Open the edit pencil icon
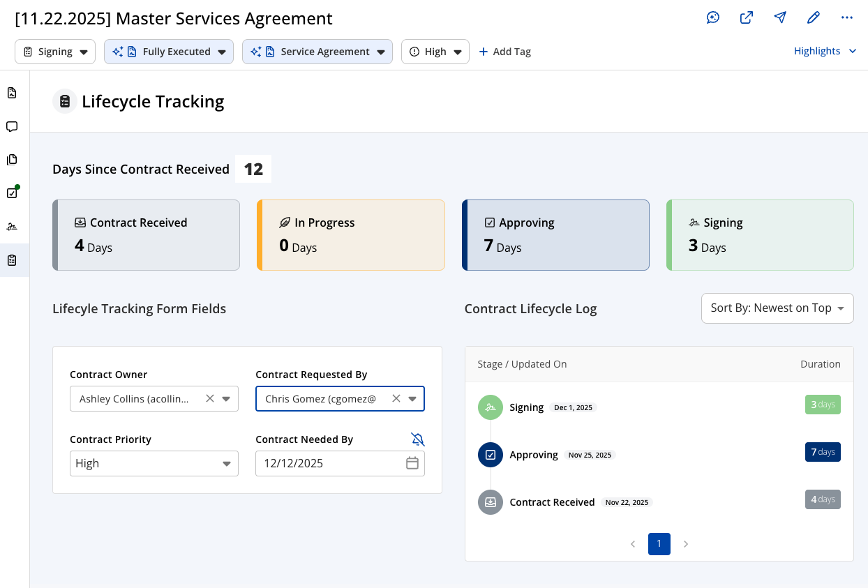 tap(813, 17)
